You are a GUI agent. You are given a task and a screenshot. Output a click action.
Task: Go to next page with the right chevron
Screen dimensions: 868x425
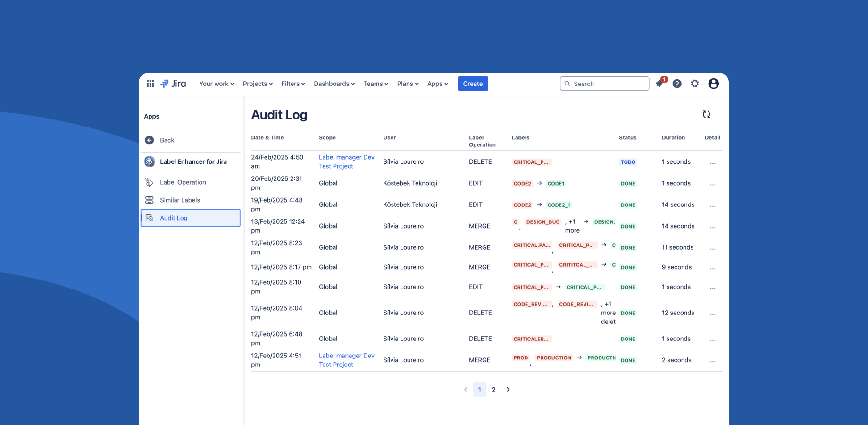pos(508,390)
